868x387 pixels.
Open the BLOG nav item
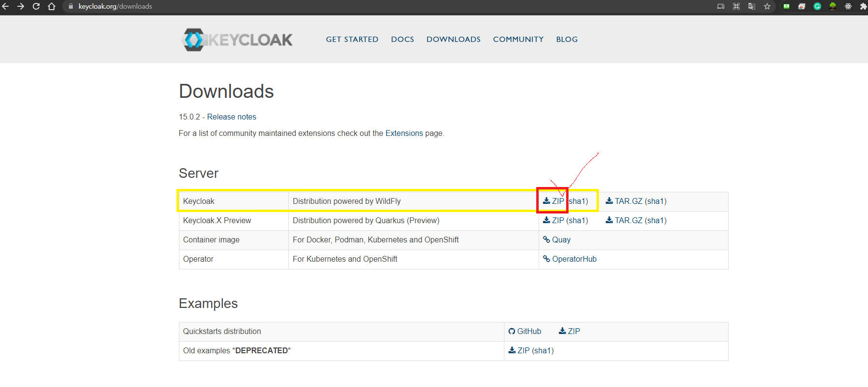coord(567,40)
